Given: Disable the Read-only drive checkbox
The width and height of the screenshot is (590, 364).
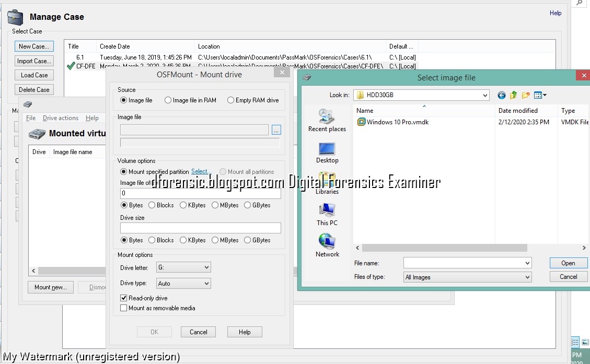Looking at the screenshot, I should pyautogui.click(x=124, y=298).
